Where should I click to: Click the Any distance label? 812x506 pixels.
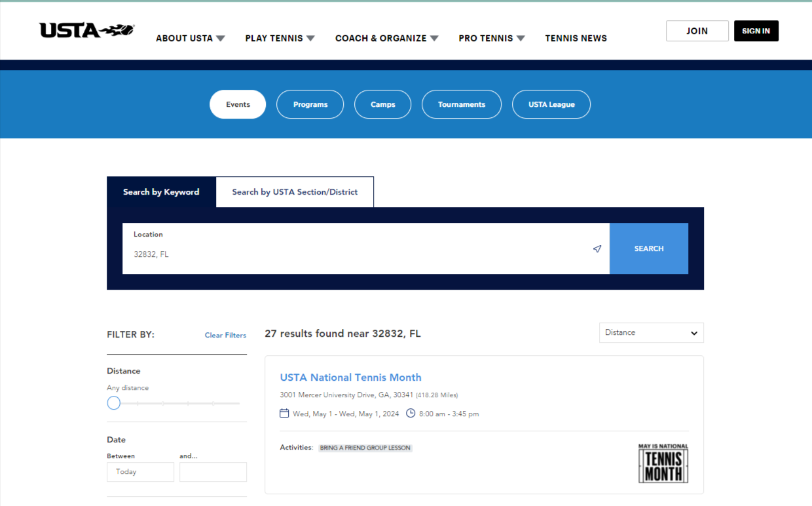128,388
